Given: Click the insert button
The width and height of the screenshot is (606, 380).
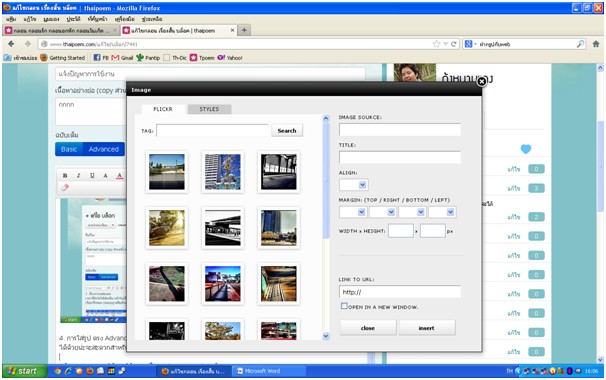Looking at the screenshot, I should pos(427,328).
